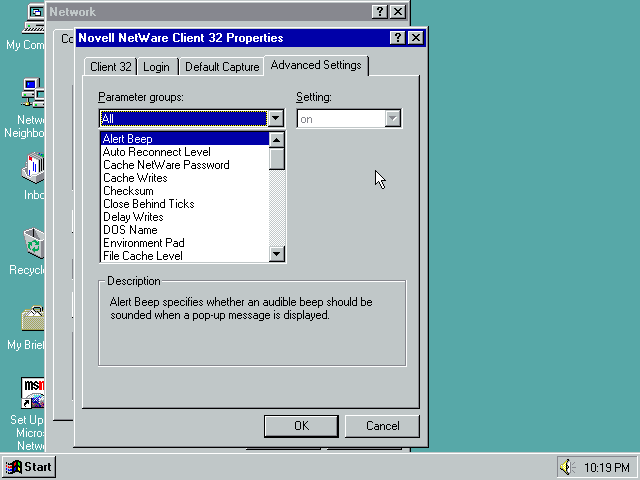Select File Cache Level parameter
Viewport: 640px width, 480px height.
[x=184, y=256]
